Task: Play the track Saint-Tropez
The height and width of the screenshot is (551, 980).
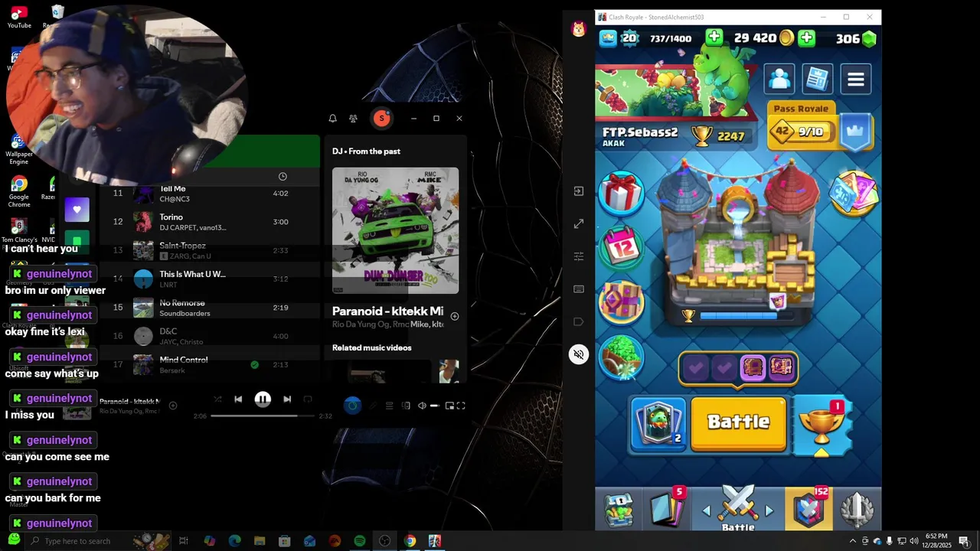Action: tap(209, 250)
